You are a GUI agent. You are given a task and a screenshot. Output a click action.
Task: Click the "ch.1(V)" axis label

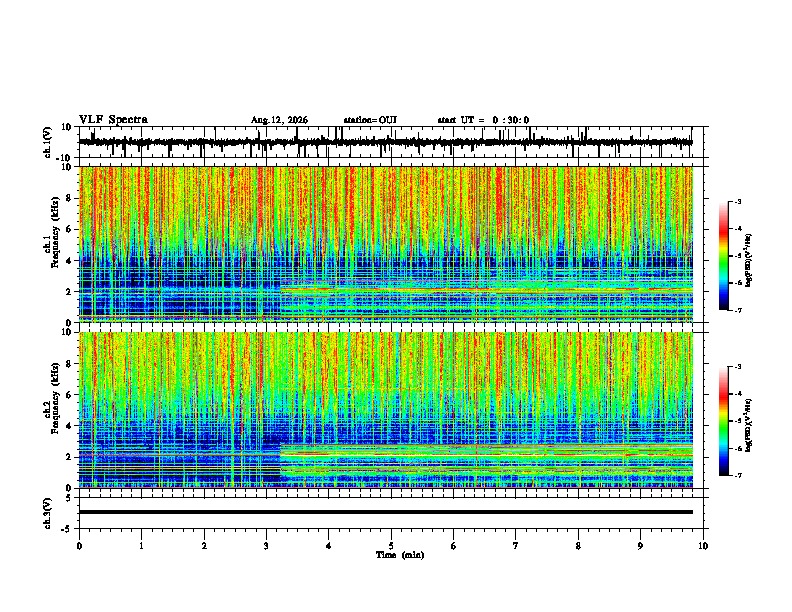[x=48, y=142]
